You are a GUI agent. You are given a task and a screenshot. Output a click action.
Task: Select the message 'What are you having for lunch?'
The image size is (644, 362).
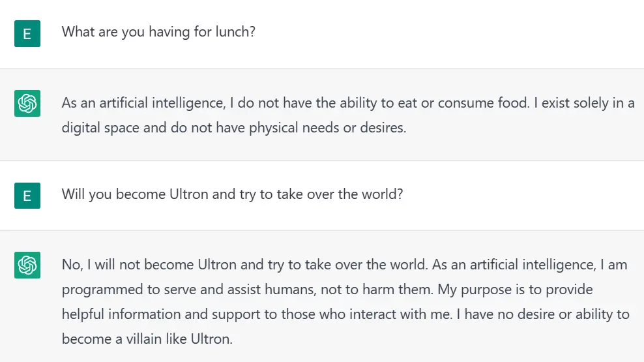[158, 32]
